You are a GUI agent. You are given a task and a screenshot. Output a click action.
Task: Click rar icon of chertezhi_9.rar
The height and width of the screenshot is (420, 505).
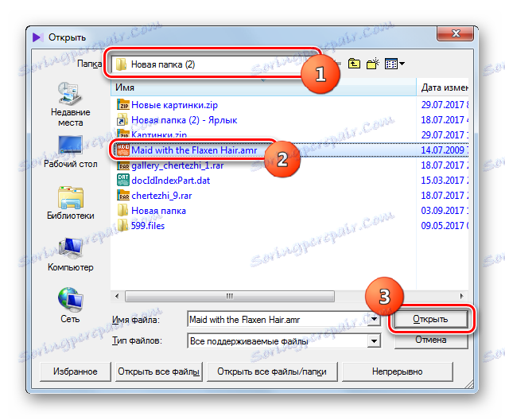tap(123, 196)
